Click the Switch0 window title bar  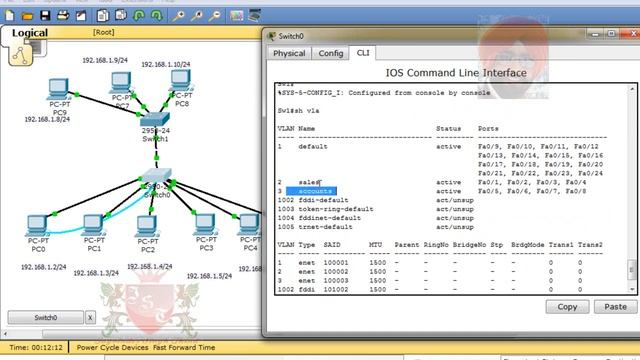429,36
